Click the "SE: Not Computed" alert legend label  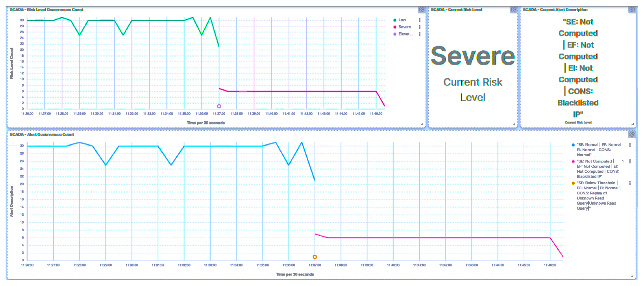(594, 161)
